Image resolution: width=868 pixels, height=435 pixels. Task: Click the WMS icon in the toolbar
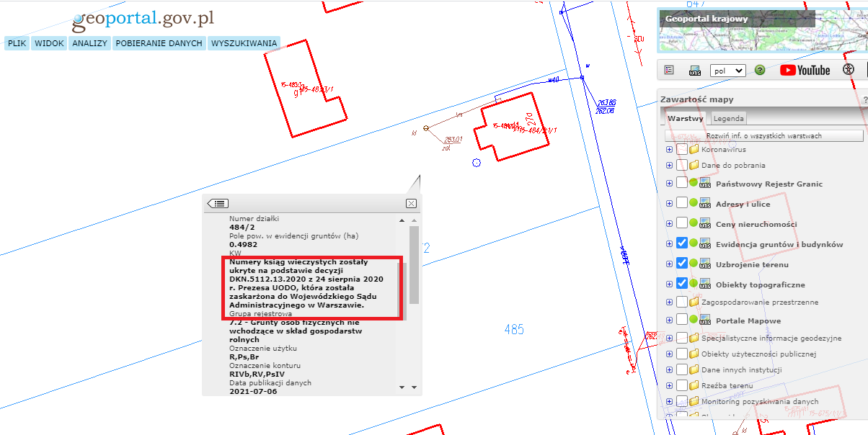696,71
